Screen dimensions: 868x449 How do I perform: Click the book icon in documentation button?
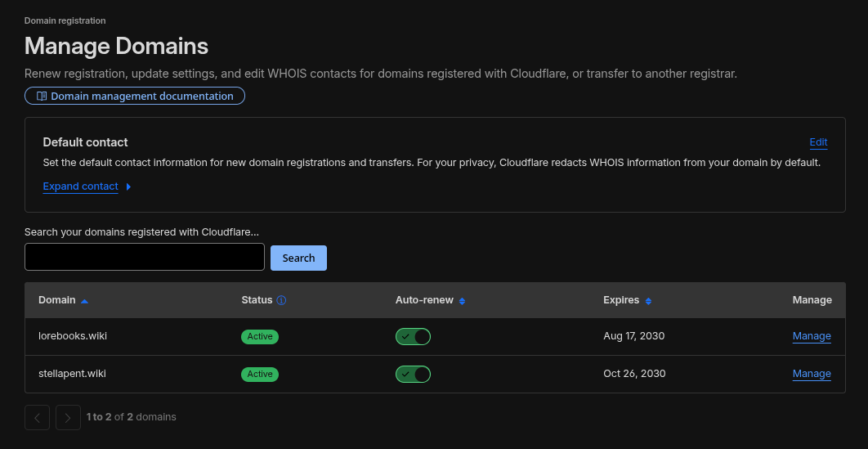(42, 97)
